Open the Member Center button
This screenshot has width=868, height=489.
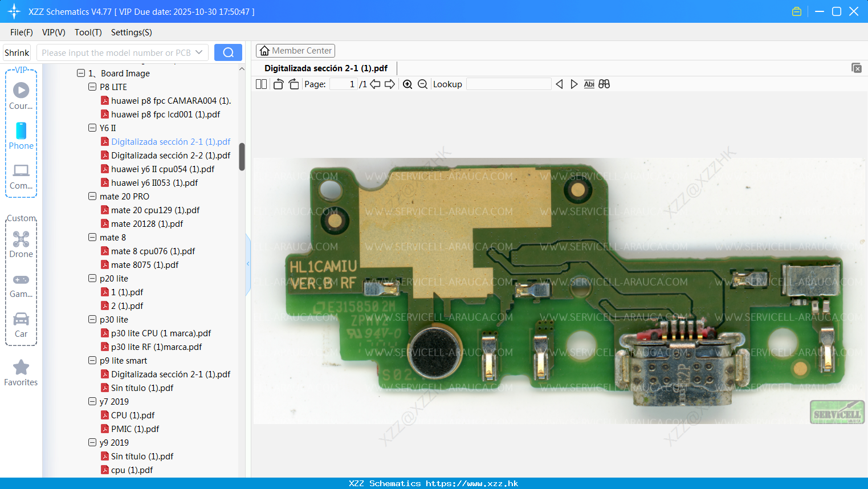[x=295, y=51]
